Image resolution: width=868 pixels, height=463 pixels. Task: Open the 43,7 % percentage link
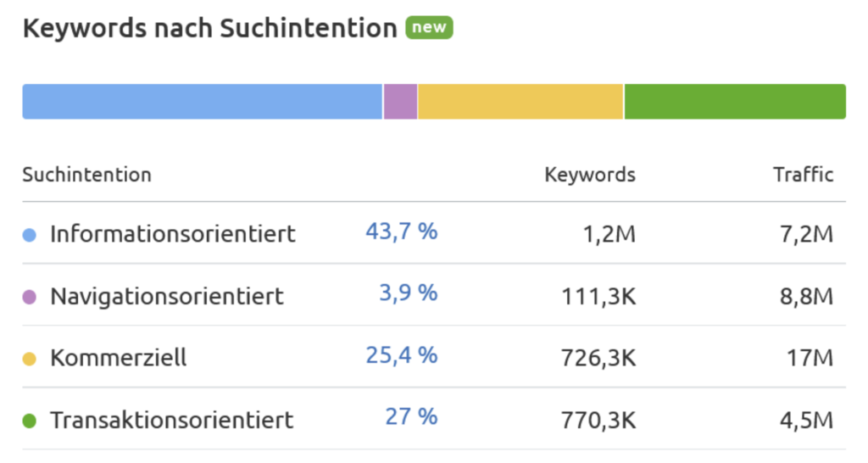click(401, 231)
